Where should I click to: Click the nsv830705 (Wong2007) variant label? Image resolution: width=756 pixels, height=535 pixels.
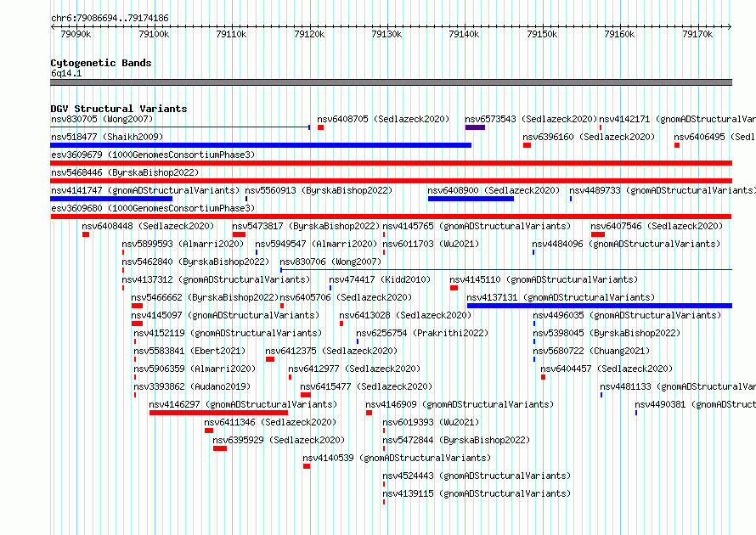point(102,119)
